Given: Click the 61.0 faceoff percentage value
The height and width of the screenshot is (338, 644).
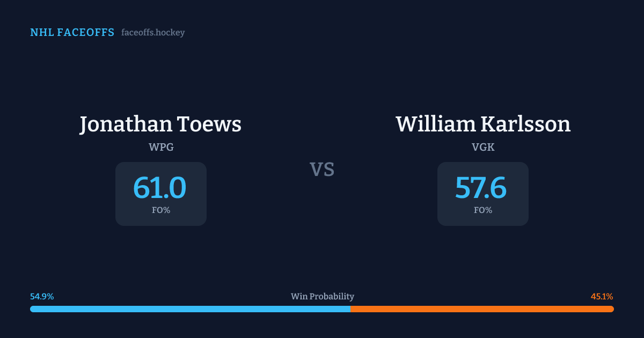Looking at the screenshot, I should (x=160, y=188).
